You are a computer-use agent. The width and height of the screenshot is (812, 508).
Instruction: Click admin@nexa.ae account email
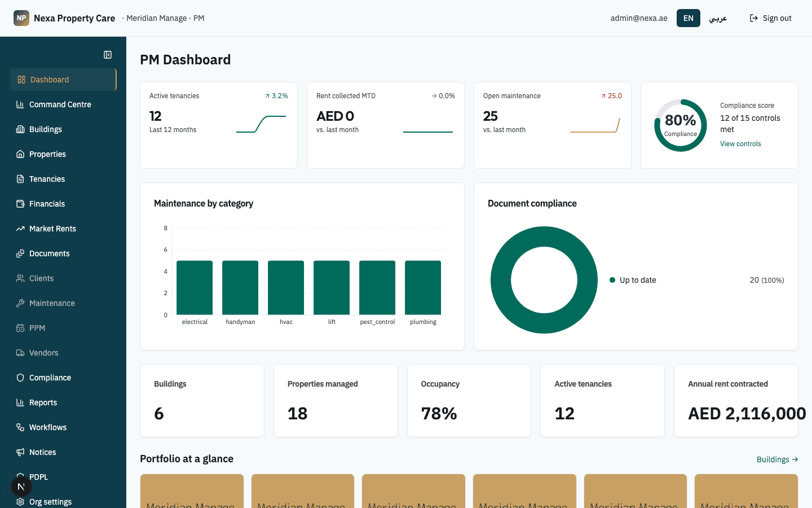(639, 18)
